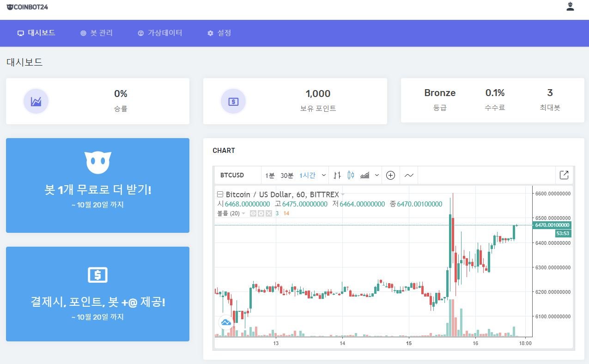Screen dimensions: 589x364
Task: Select the 30분 timeframe button
Action: point(288,175)
